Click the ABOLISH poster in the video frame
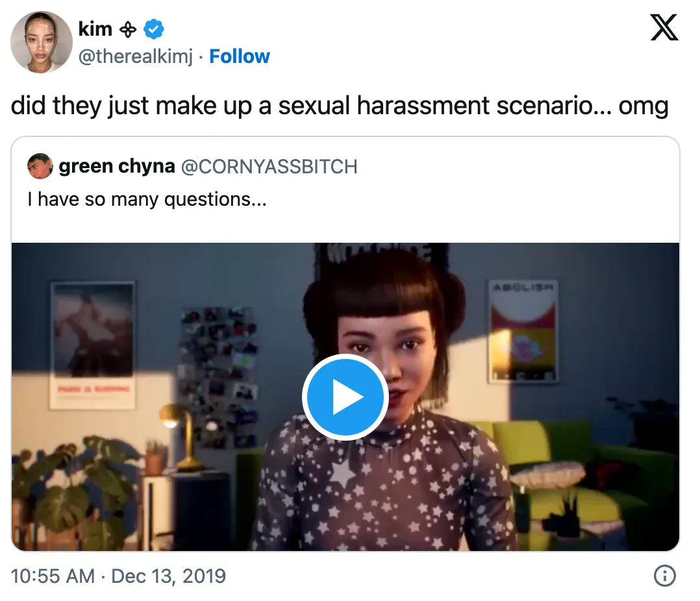This screenshot has width=700, height=601. coord(523,331)
